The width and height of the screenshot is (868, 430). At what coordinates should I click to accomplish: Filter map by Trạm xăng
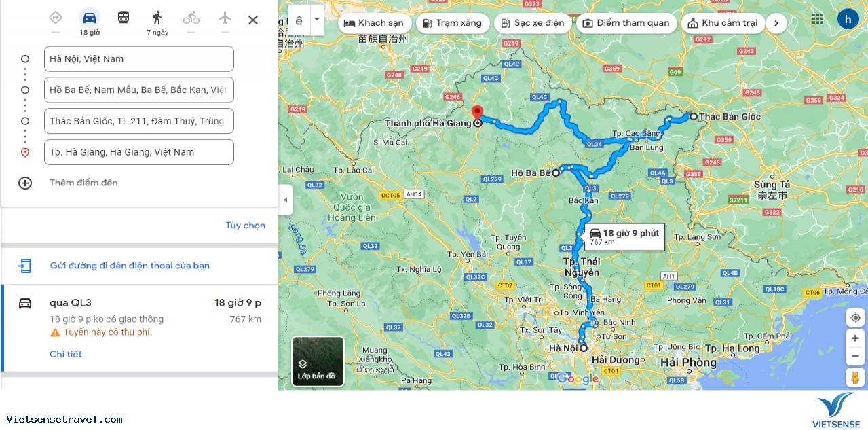(452, 23)
